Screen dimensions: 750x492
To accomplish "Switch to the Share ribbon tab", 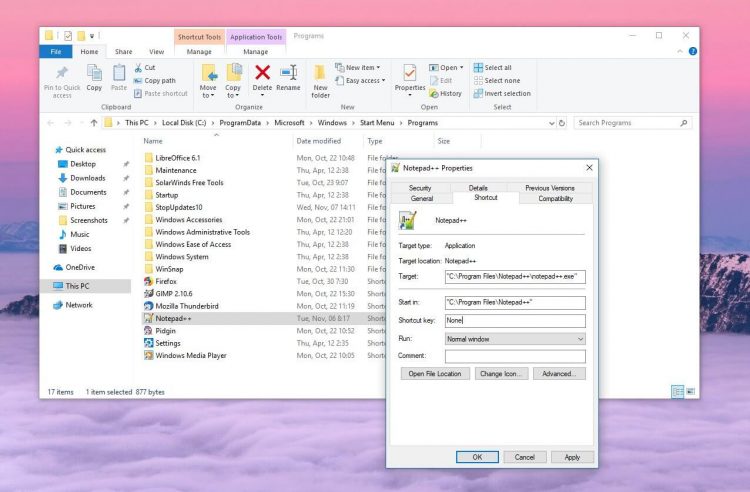I will (123, 52).
